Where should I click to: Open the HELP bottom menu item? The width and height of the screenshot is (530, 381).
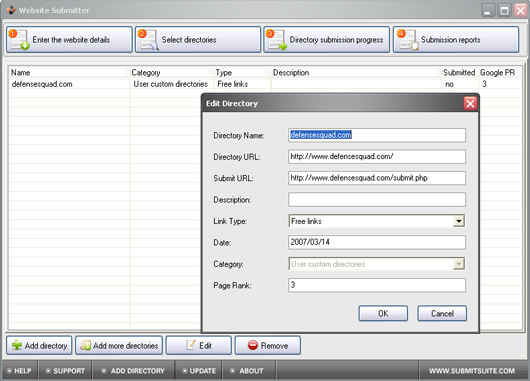click(20, 371)
